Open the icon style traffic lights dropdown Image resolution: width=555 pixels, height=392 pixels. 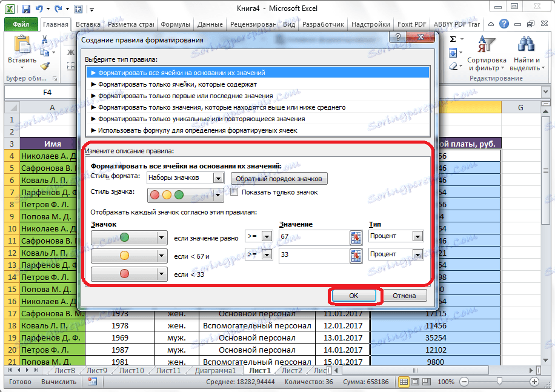tap(218, 195)
